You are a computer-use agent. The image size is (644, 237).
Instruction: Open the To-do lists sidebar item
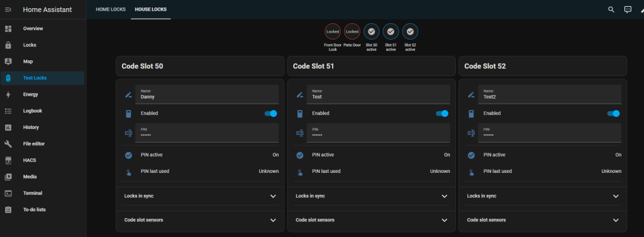click(43, 209)
